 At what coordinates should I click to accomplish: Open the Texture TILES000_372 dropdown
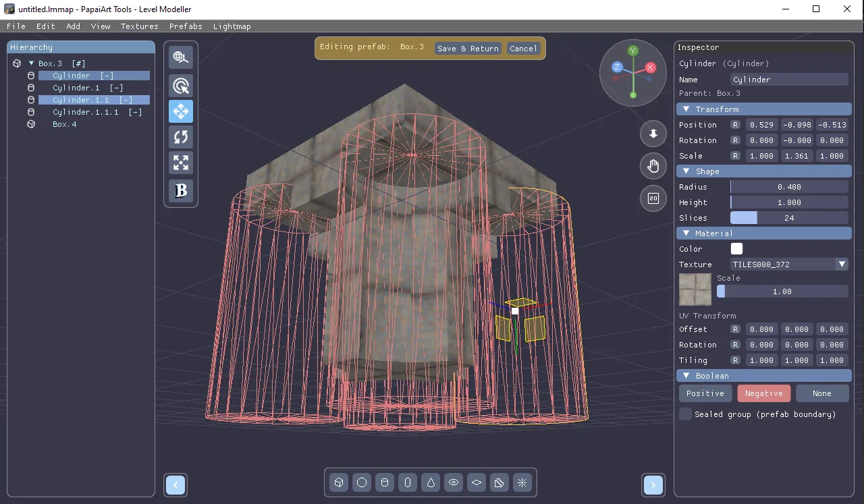tap(789, 264)
